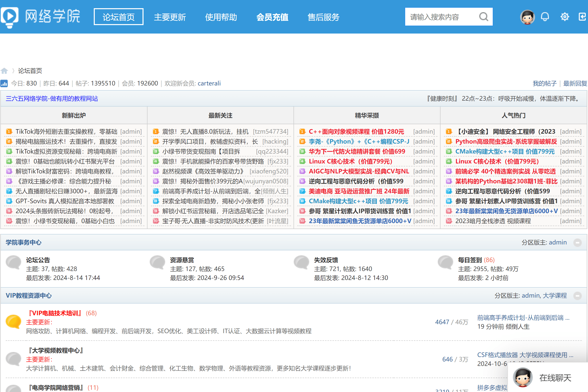This screenshot has width=588, height=392.
Task: Open 『VIP电脑技术培训』 forum
Action: point(54,313)
